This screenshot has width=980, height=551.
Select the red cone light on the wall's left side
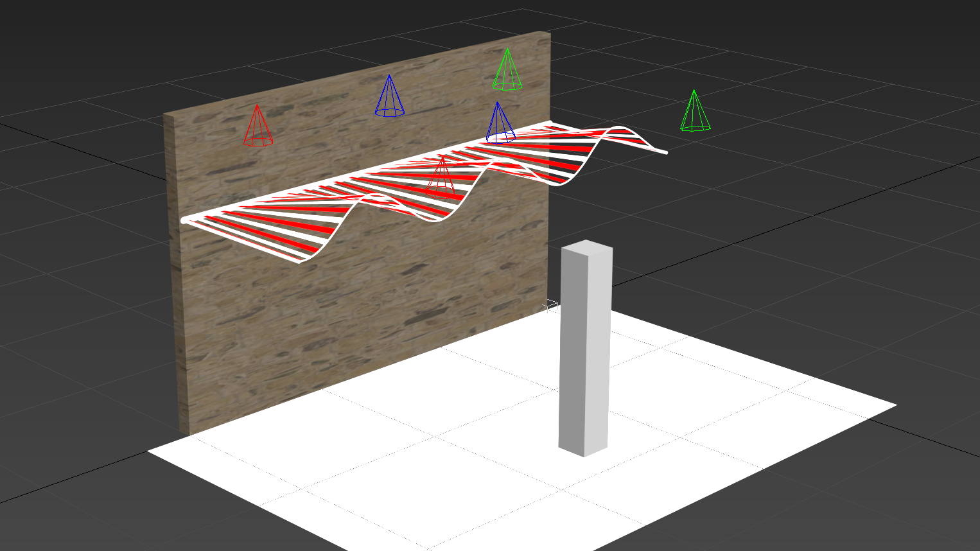click(x=258, y=126)
